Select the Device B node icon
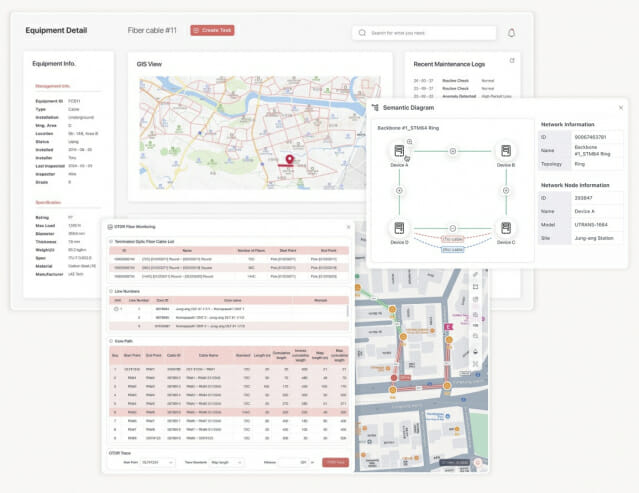 pos(506,151)
